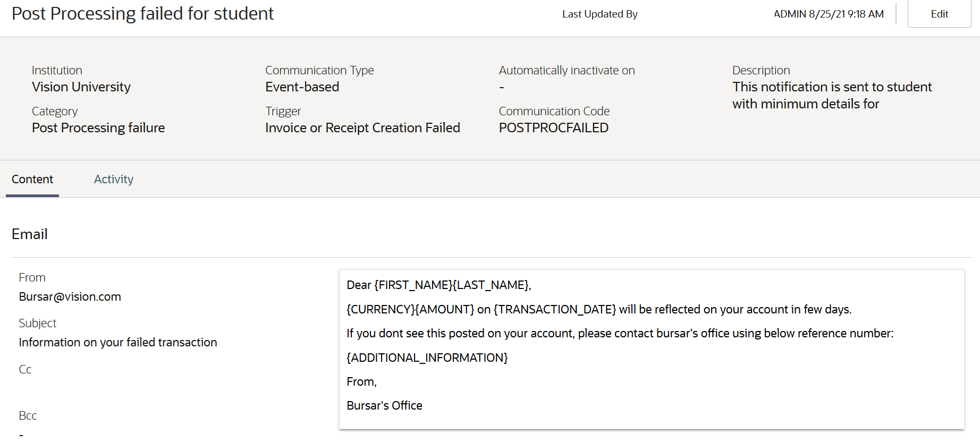Click the 'Dear {FIRST_NAME}{LAST_NAME}' greeting line

coord(438,285)
